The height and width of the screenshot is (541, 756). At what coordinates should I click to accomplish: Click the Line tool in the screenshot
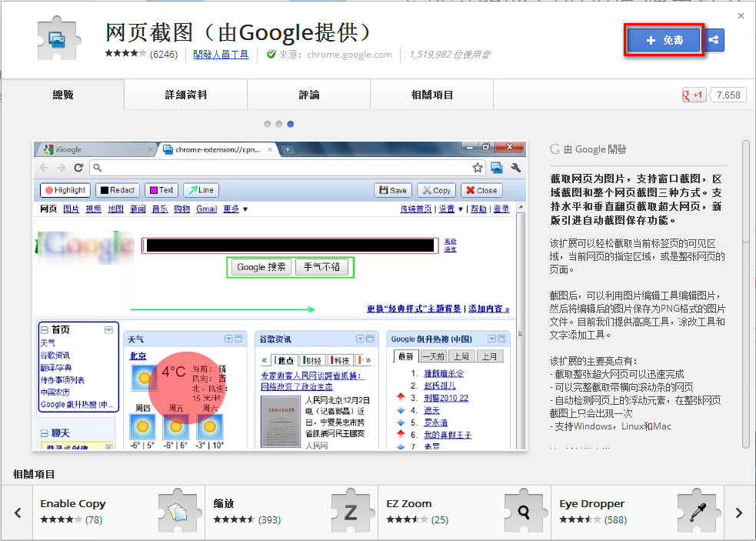click(201, 190)
